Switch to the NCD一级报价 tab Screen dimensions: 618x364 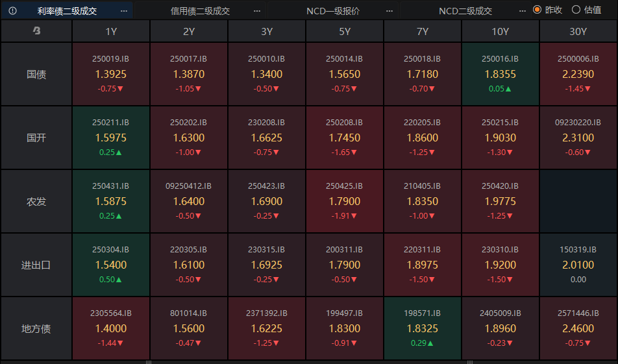333,11
